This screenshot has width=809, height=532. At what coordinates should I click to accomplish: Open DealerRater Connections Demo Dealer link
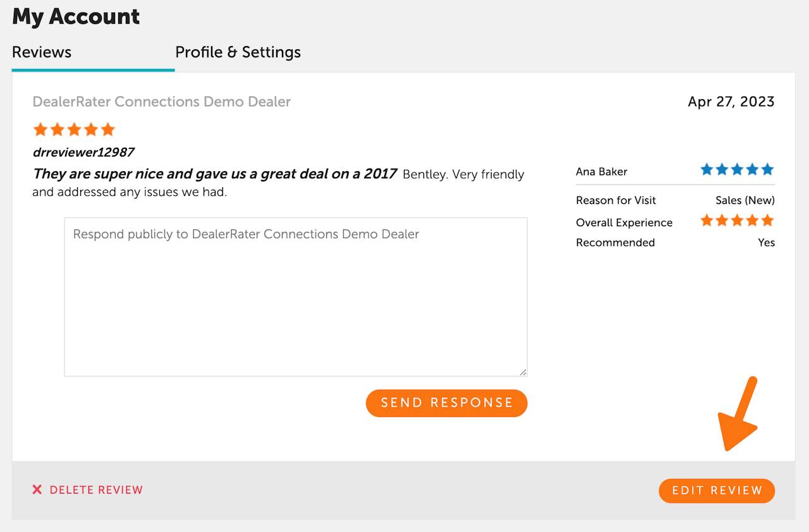(161, 102)
